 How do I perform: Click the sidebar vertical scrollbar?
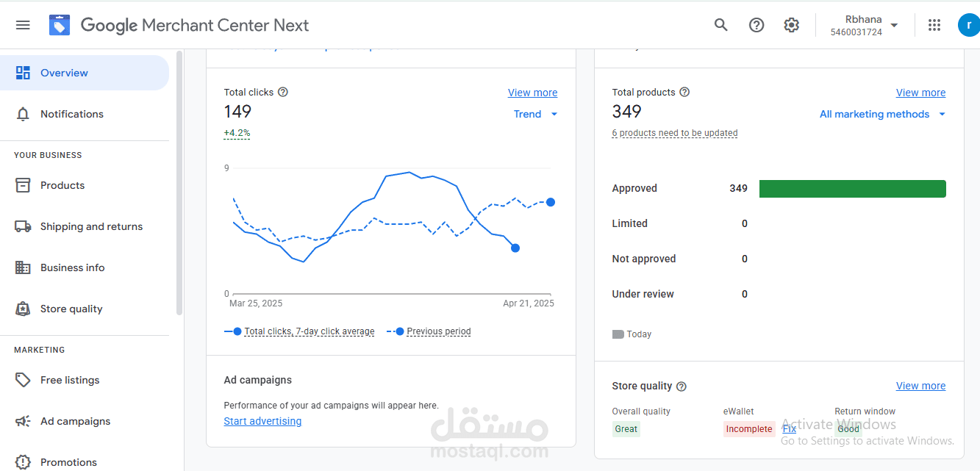click(179, 183)
